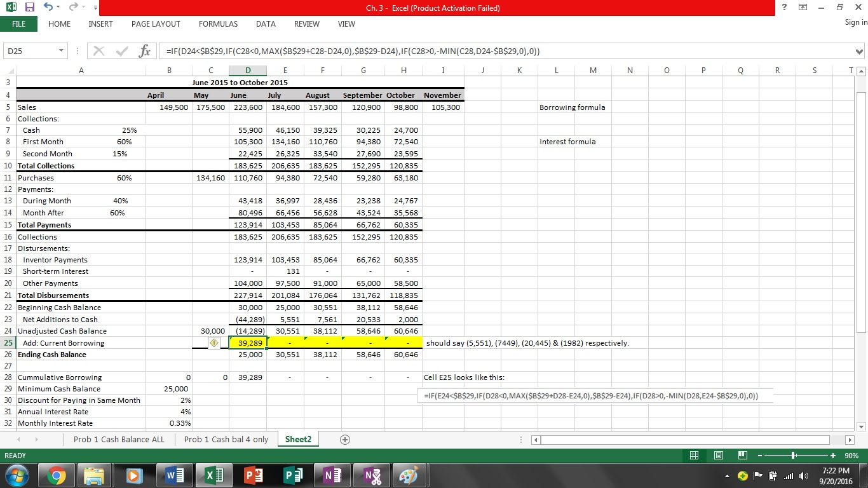Open the 'Prob 1 Cash Balance ALL' sheet tab
868x488 pixels.
pos(119,439)
